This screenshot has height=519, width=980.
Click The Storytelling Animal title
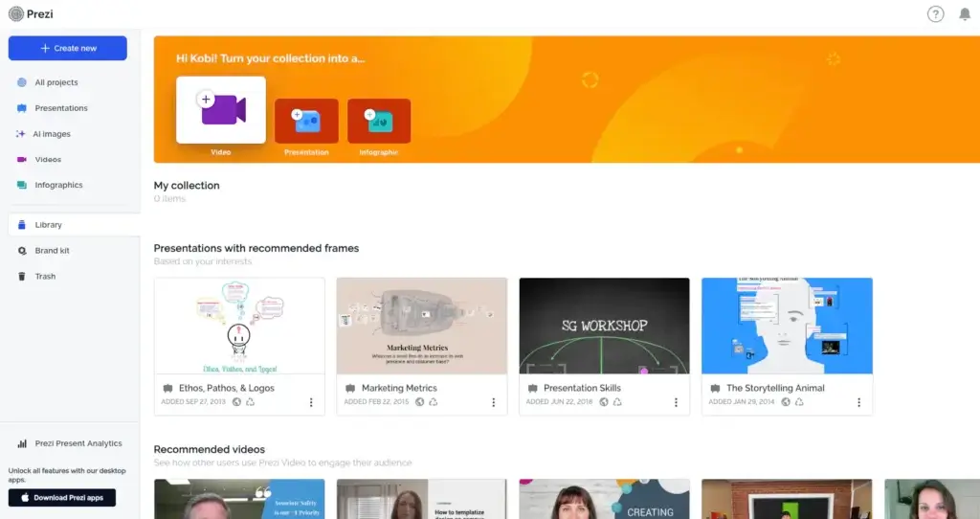[x=775, y=389]
